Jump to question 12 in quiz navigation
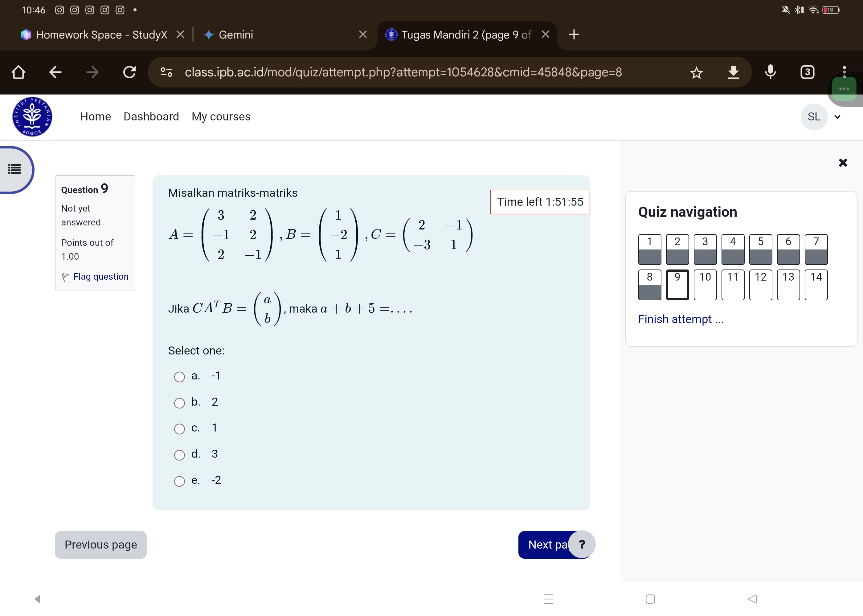 pos(760,285)
